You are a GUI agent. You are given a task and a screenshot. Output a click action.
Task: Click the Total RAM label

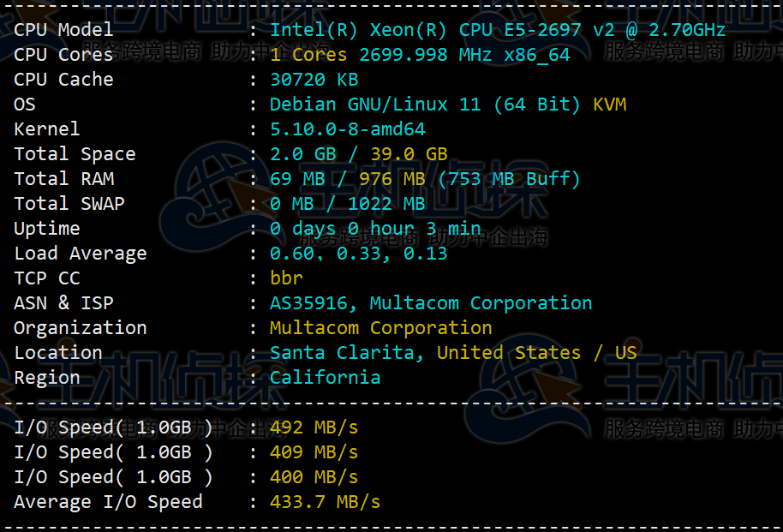(x=63, y=179)
